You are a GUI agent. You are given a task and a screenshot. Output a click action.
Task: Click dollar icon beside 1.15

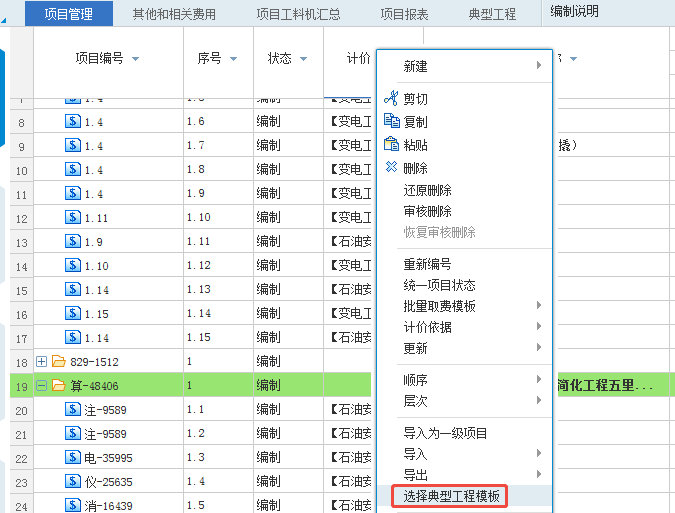(x=73, y=313)
